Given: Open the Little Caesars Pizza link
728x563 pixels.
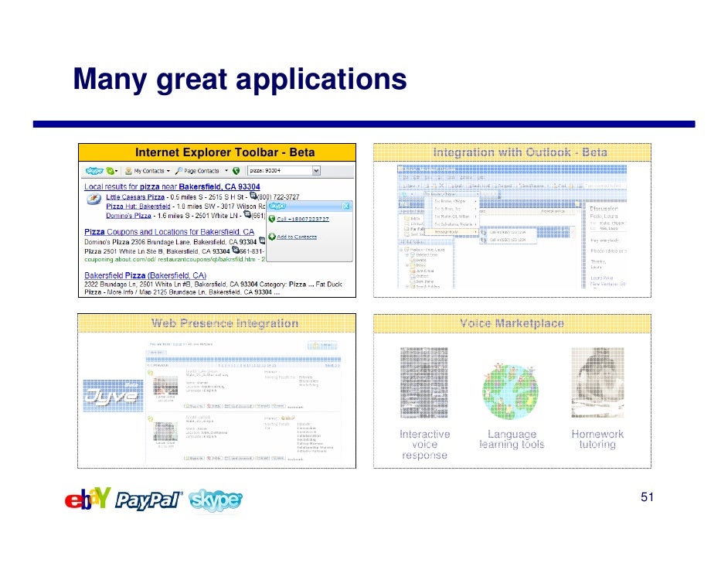Looking at the screenshot, I should pos(135,197).
